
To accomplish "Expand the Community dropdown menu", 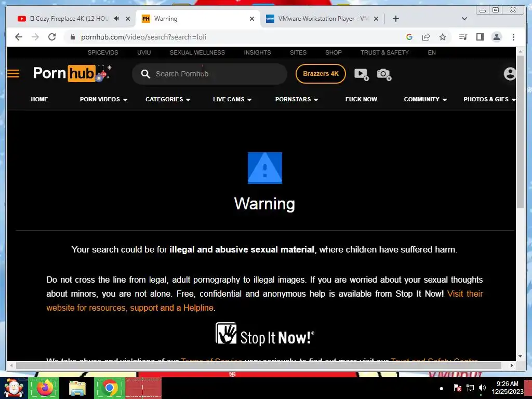I will (x=425, y=99).
